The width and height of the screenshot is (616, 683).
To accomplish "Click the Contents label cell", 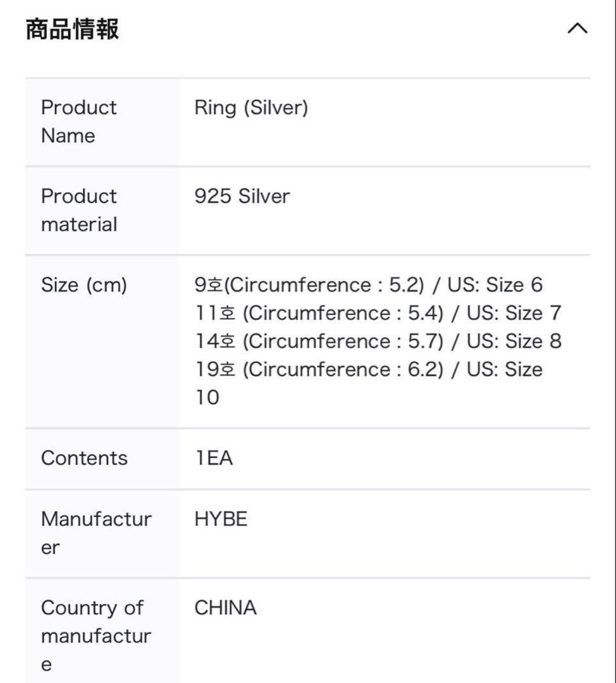I will (x=84, y=458).
